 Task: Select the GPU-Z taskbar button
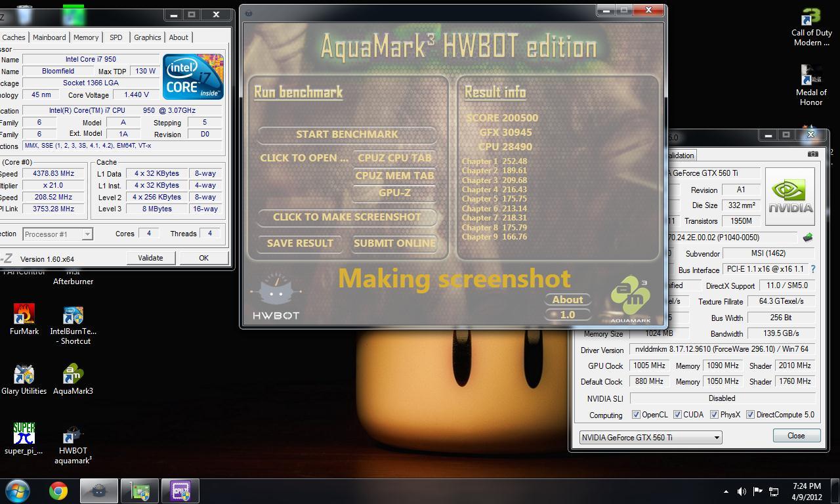pyautogui.click(x=140, y=491)
